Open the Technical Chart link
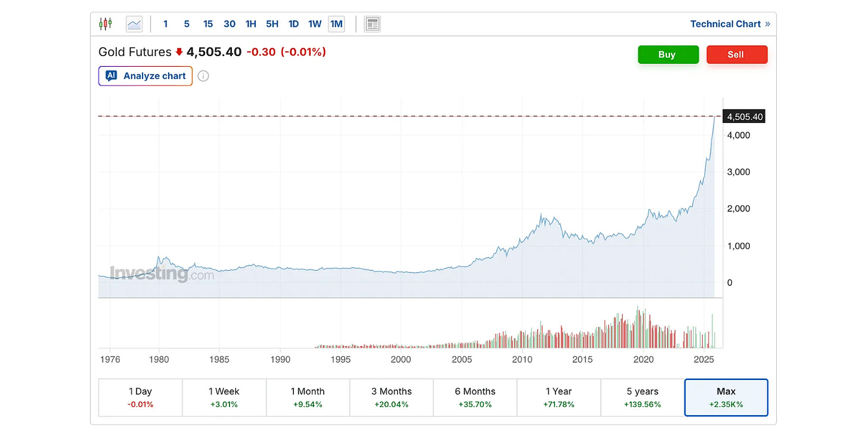This screenshot has width=868, height=442. click(730, 24)
